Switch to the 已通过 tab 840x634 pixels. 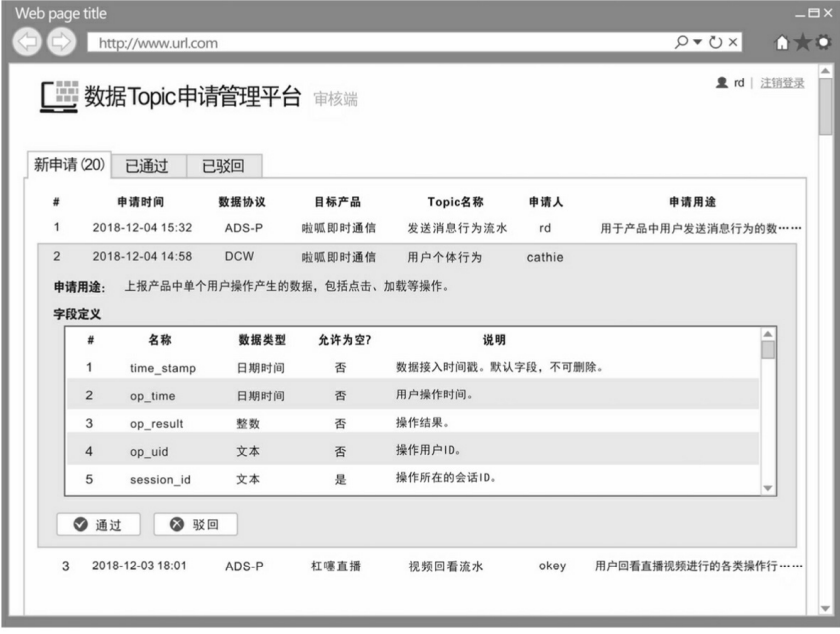[148, 166]
